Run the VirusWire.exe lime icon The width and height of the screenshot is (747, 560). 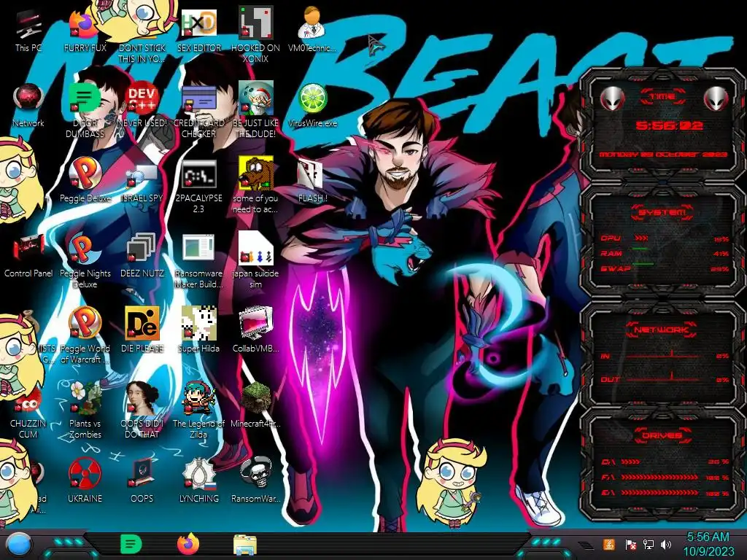[312, 106]
